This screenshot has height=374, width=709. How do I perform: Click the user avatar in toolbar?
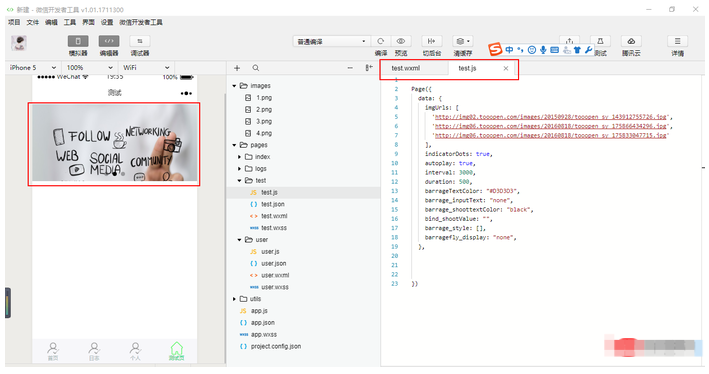[x=19, y=43]
